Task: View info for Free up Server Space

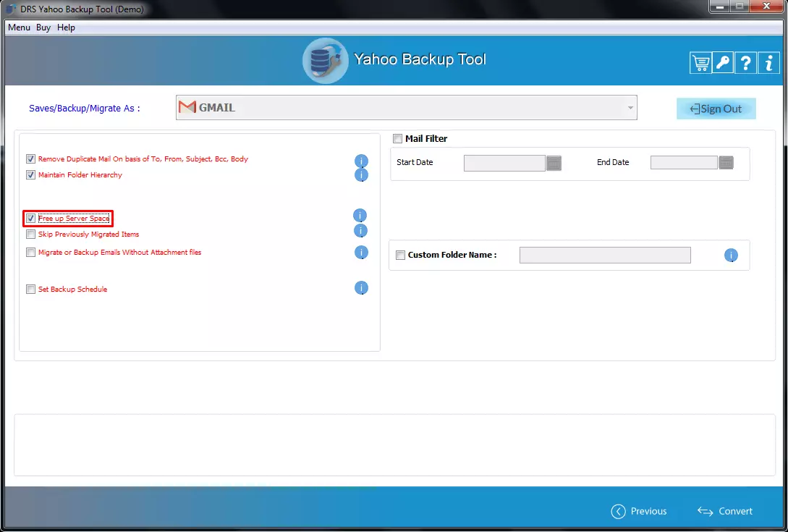Action: coord(360,216)
